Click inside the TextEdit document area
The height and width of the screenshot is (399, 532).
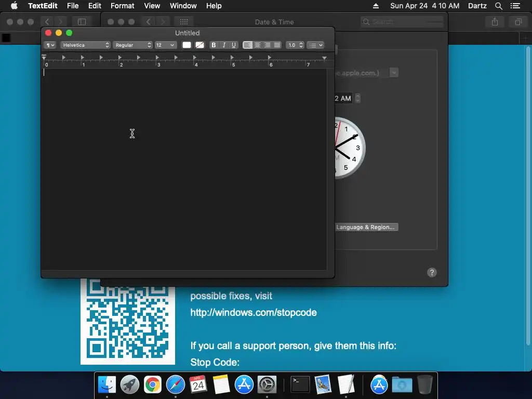click(x=183, y=169)
